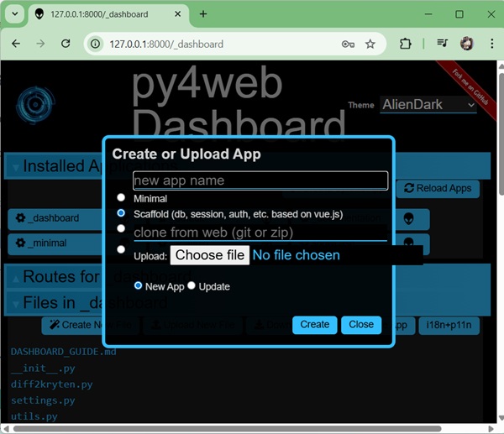Open the Choose file picker

click(210, 255)
